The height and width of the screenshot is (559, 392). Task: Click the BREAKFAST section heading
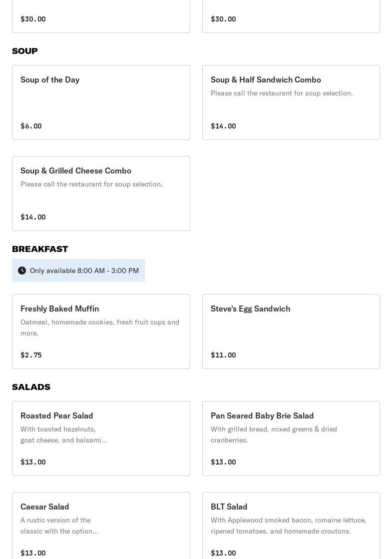[x=40, y=249]
